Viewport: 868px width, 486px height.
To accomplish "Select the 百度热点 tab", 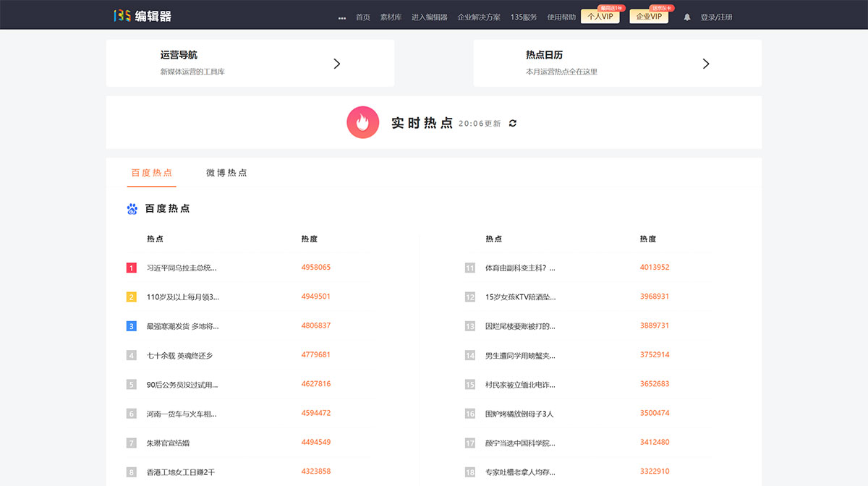I will point(152,173).
